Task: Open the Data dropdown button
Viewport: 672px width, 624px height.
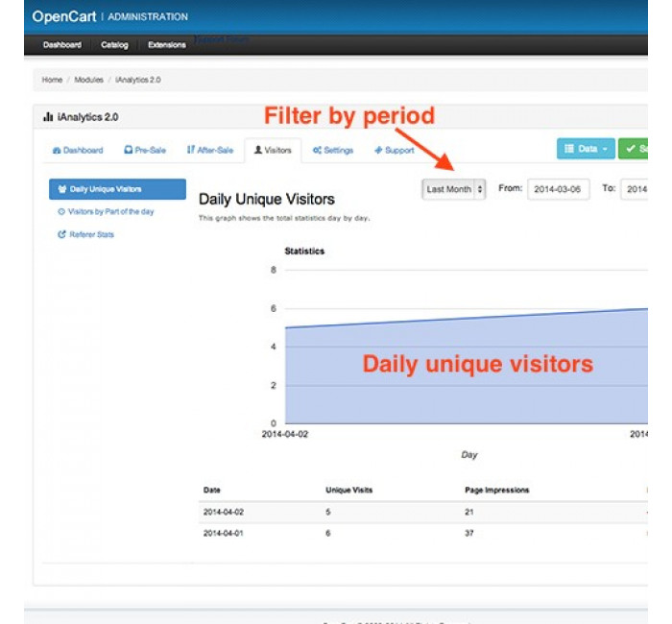Action: 586,149
